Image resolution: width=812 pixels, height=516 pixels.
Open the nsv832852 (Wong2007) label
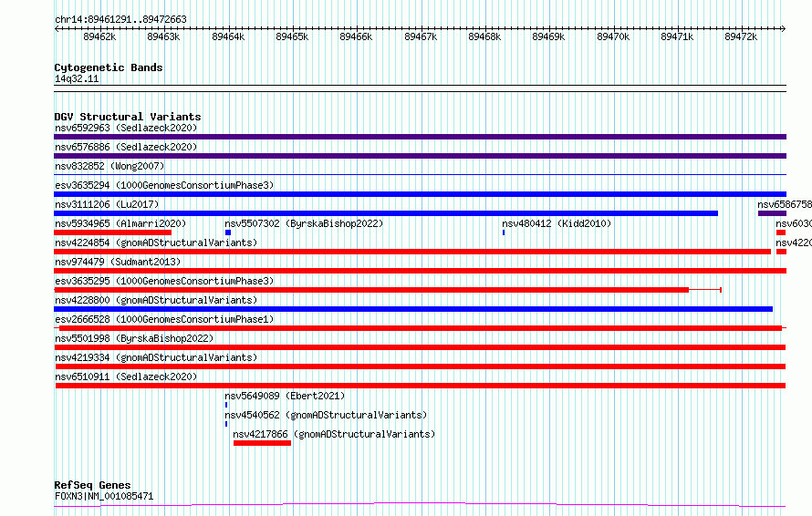pos(109,166)
